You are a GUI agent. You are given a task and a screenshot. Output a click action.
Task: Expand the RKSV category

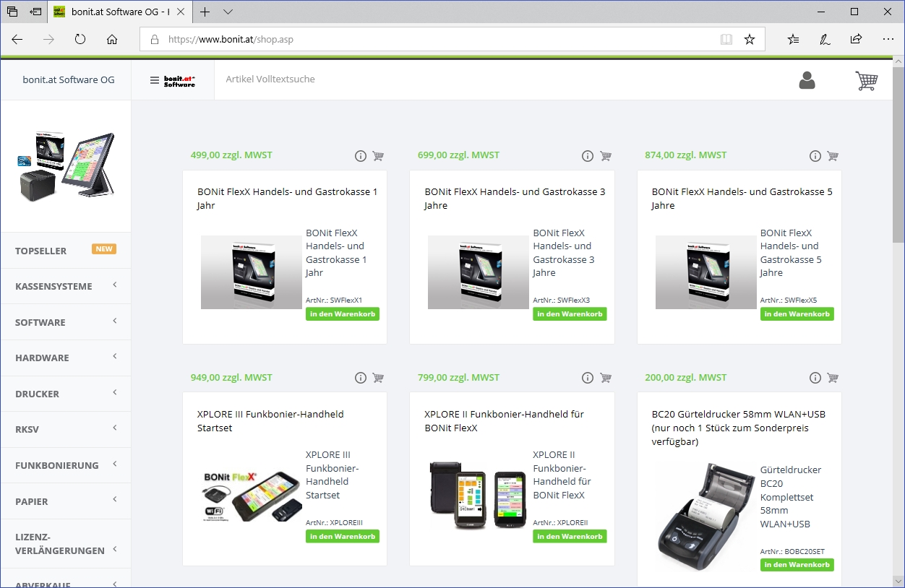tap(66, 429)
